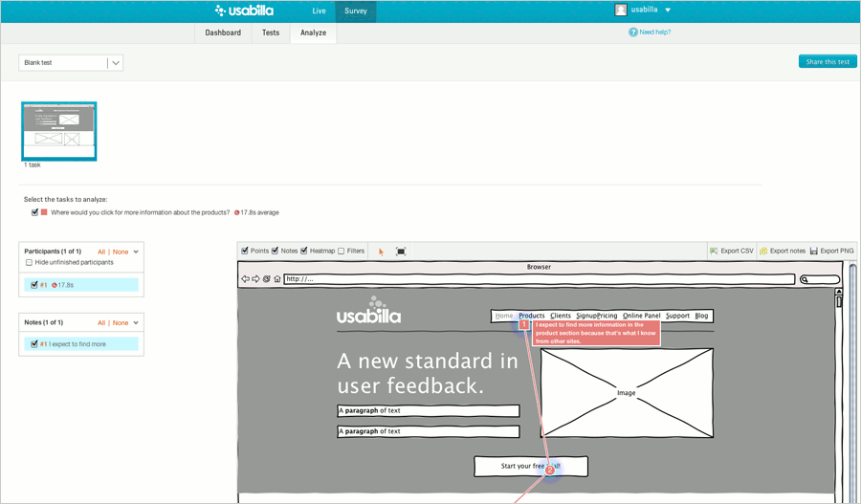Click the mockup browser forward arrow
This screenshot has width=861, height=504.
click(255, 279)
